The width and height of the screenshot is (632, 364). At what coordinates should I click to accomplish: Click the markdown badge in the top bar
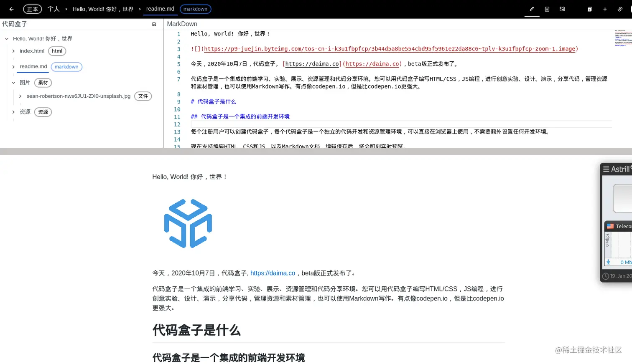point(195,9)
